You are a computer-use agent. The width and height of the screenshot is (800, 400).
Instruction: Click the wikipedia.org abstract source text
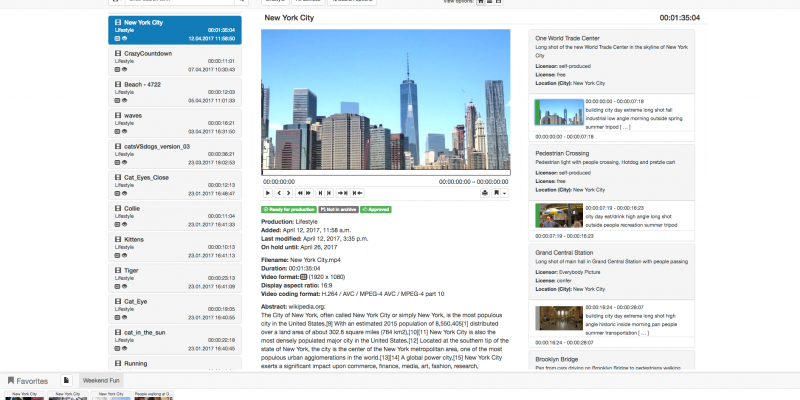click(x=307, y=307)
